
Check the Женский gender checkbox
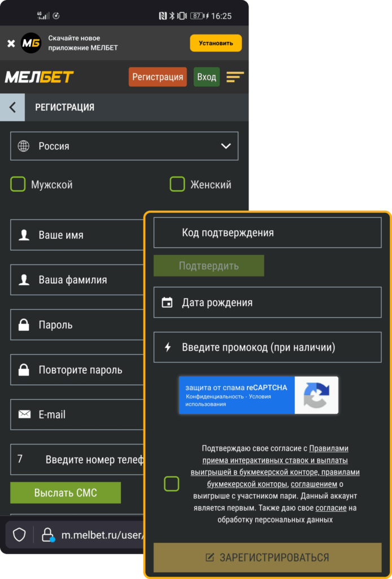(177, 184)
